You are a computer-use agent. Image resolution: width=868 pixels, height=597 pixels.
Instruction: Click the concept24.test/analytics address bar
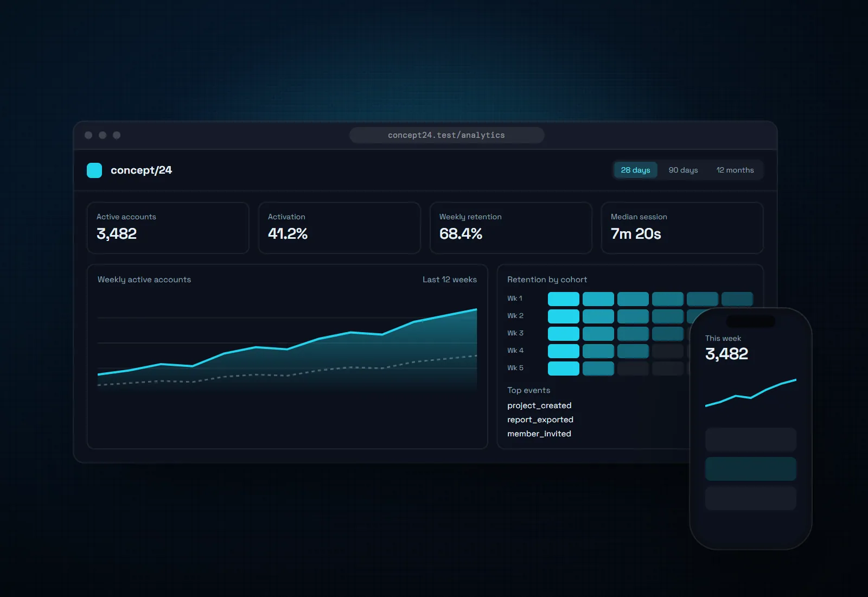[x=446, y=135]
